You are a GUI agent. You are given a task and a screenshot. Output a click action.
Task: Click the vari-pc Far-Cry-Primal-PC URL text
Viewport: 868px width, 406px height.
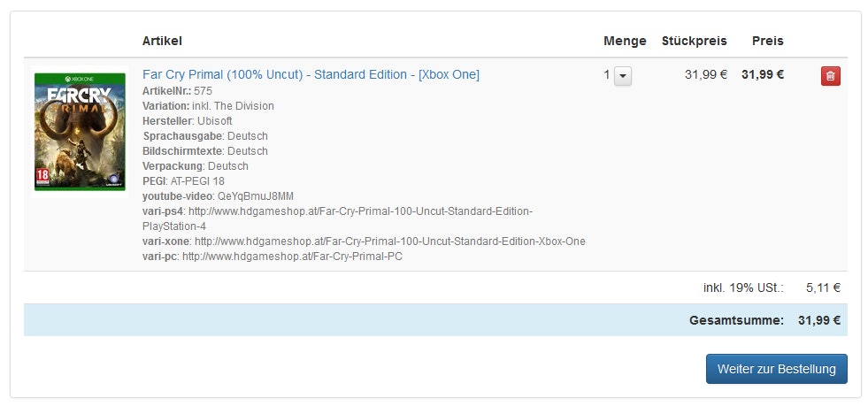[293, 257]
